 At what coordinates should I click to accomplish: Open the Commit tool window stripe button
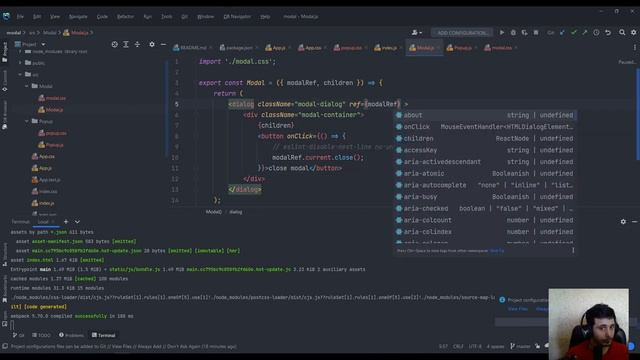(4, 80)
